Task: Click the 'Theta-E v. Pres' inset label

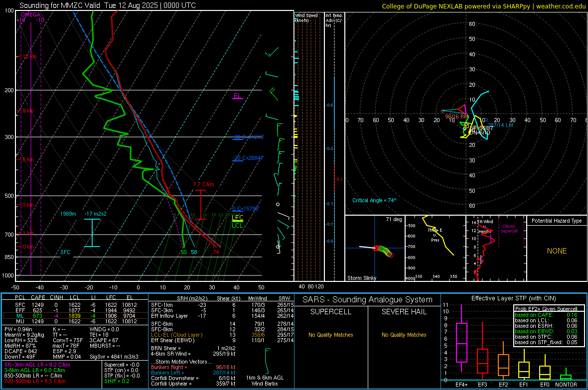Action: click(435, 235)
